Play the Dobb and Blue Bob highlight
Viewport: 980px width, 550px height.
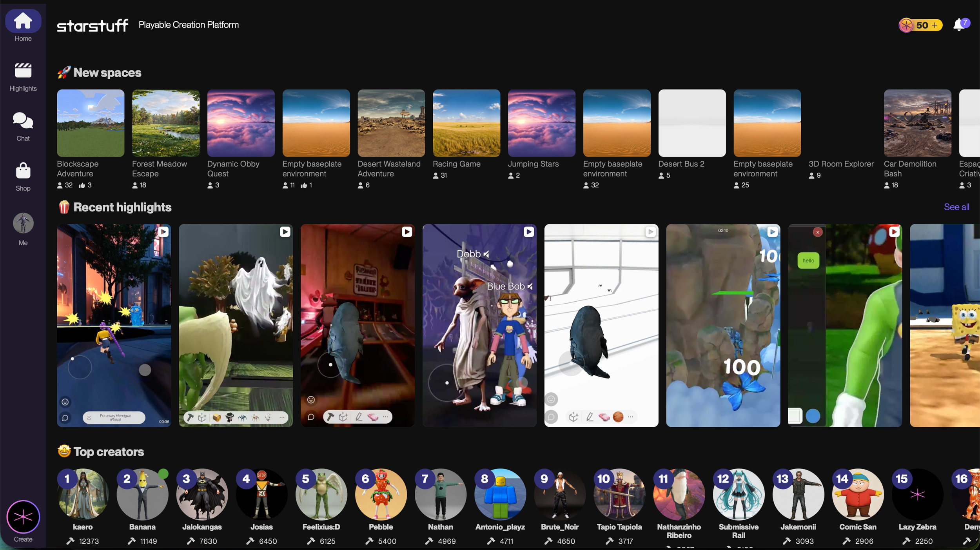pyautogui.click(x=479, y=325)
